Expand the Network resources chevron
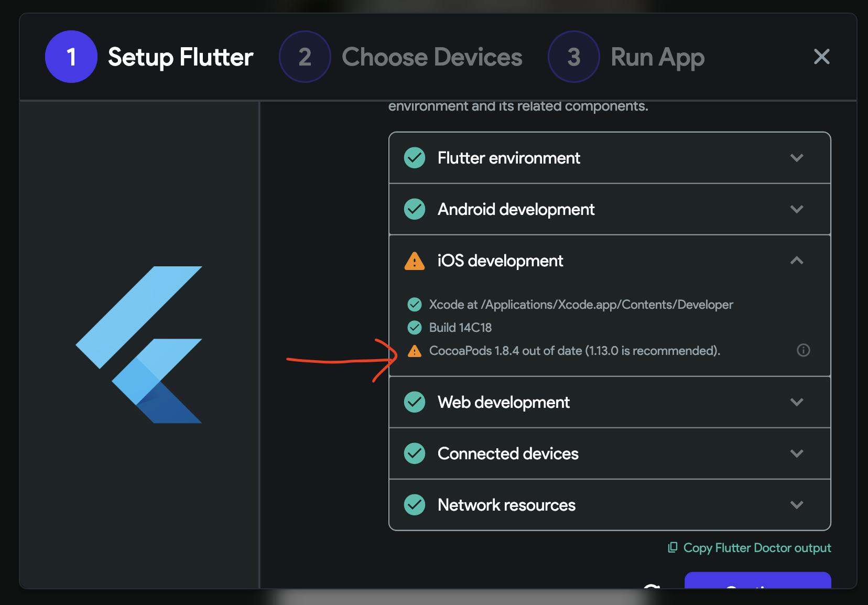This screenshot has height=605, width=868. pyautogui.click(x=797, y=505)
